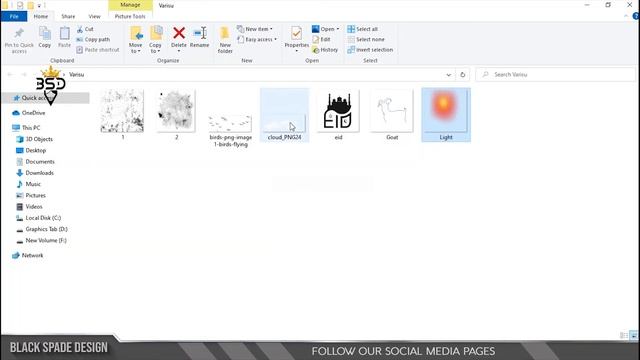Click Paste shortcut in ribbon
Viewport: 640px width, 360px height.
click(98, 50)
